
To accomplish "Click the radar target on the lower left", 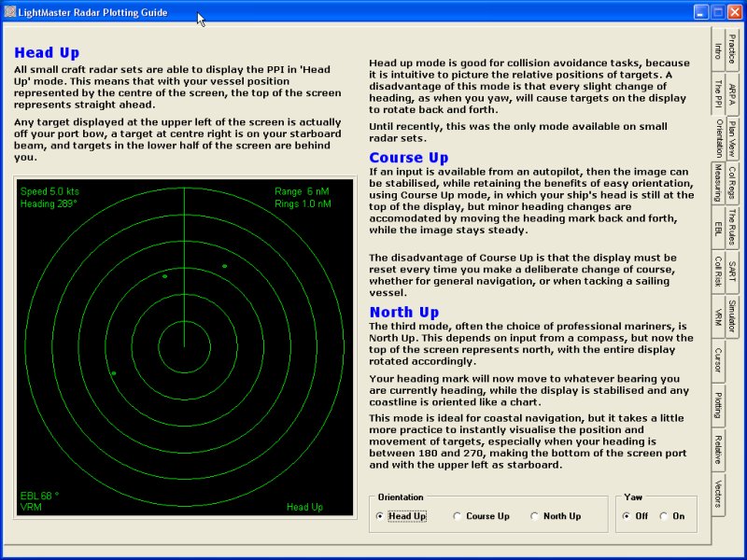I will pyautogui.click(x=114, y=373).
